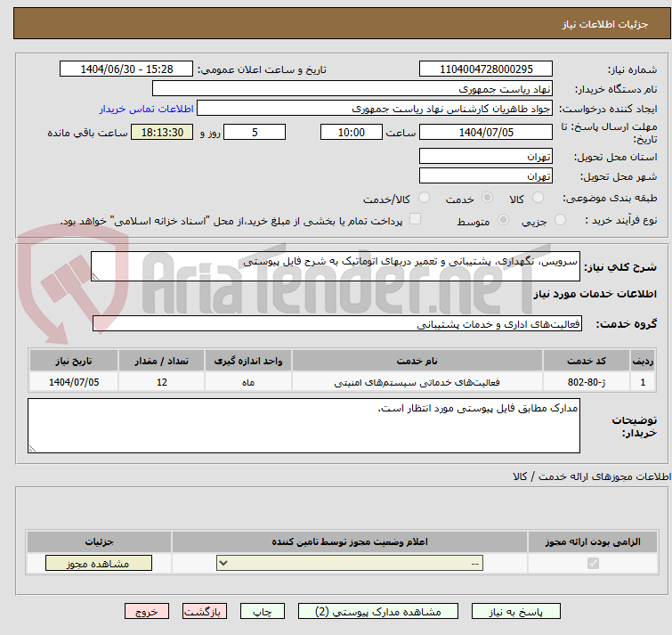Click the مشاهده مجوز button
Viewport: 672px width, 635px height.
point(98,564)
